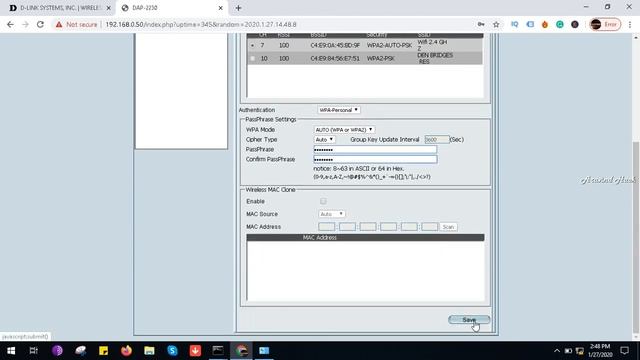Open Skype from the taskbar
Screen dimensions: 640x360
(172, 351)
